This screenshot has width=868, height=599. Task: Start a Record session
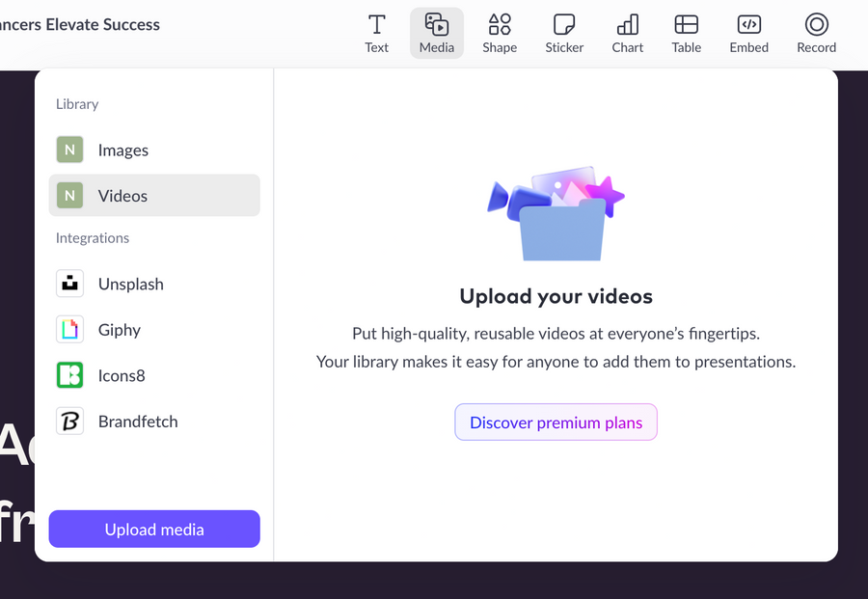(x=816, y=32)
